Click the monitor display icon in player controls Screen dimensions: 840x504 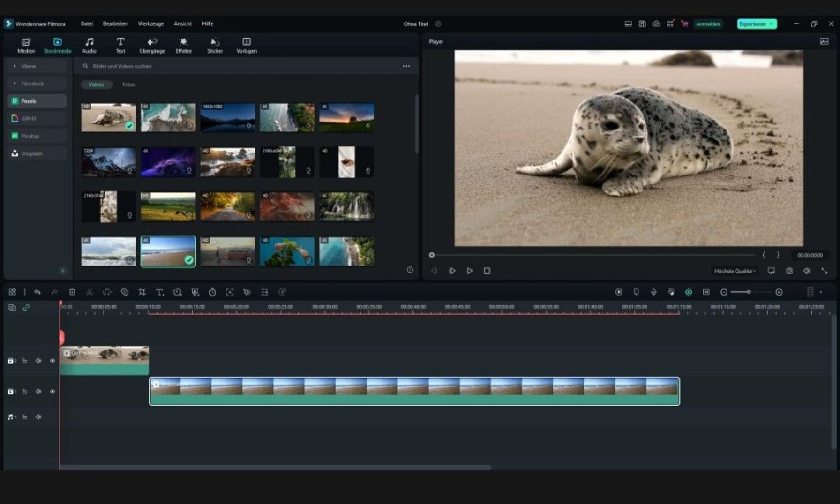pos(772,271)
